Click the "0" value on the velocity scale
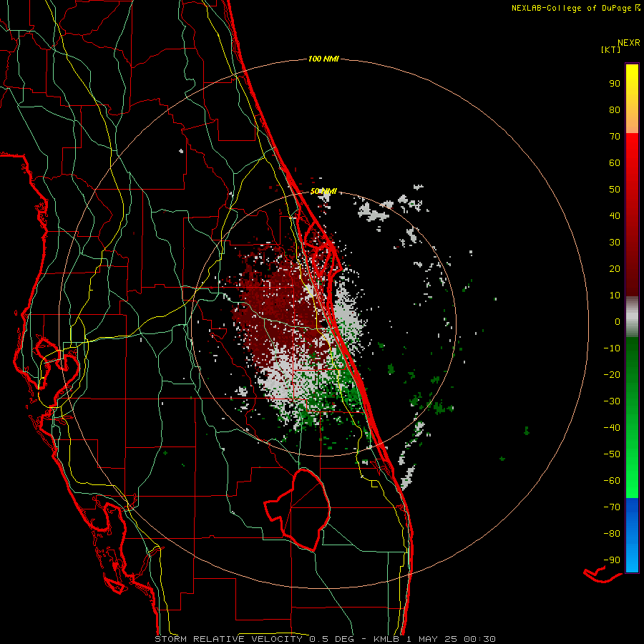Screen dimensions: 644x644 (x=618, y=322)
